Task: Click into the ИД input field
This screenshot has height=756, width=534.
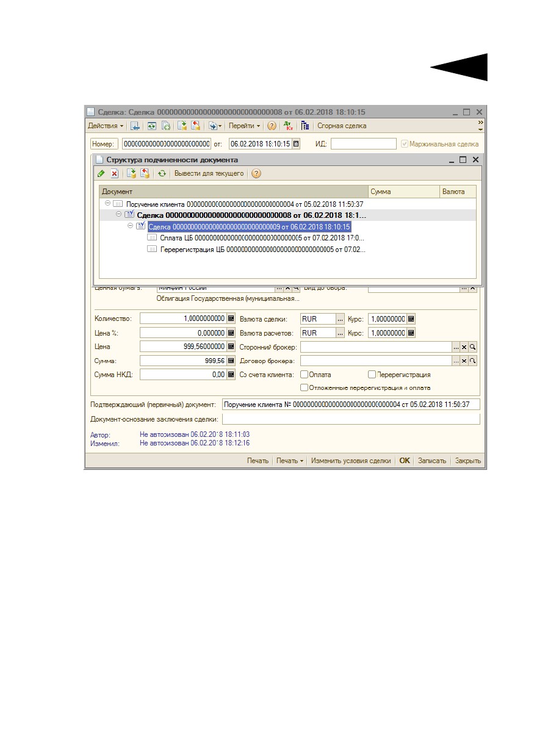Action: pos(364,144)
